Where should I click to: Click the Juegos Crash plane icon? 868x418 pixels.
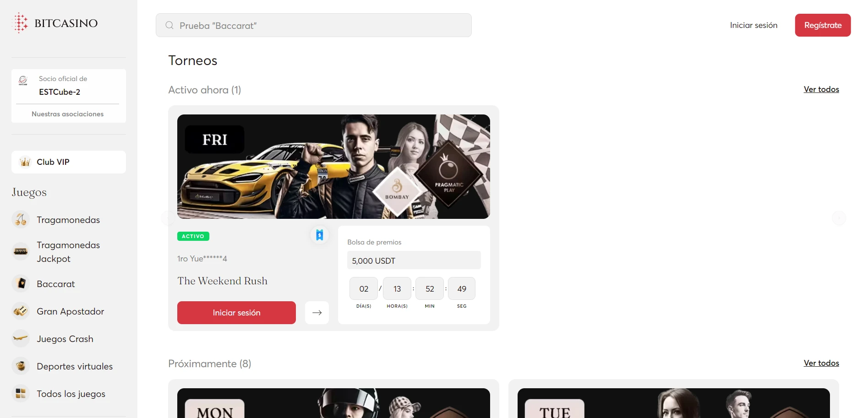pyautogui.click(x=21, y=339)
